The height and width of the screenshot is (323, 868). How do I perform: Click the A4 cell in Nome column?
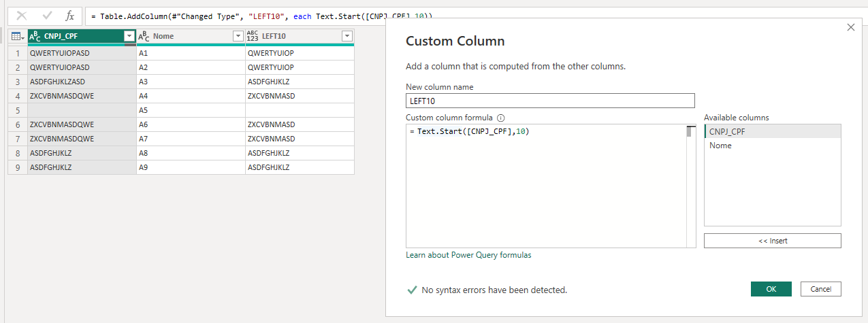tap(191, 96)
